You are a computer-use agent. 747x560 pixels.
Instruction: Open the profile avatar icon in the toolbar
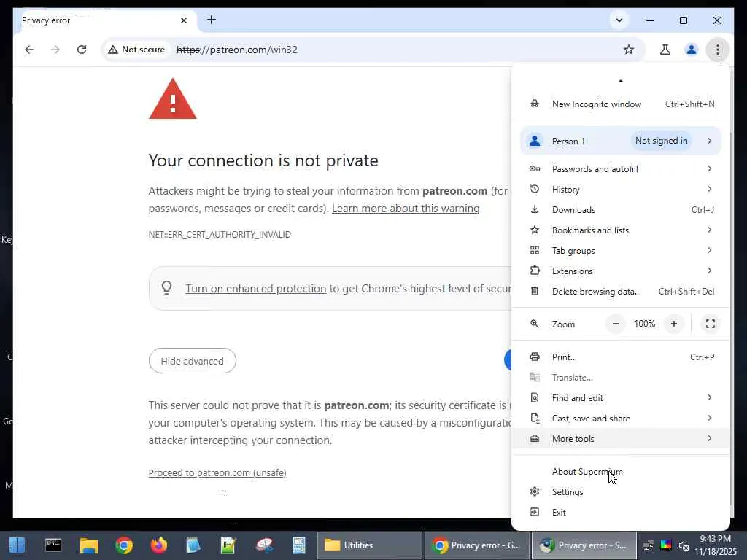pos(692,50)
